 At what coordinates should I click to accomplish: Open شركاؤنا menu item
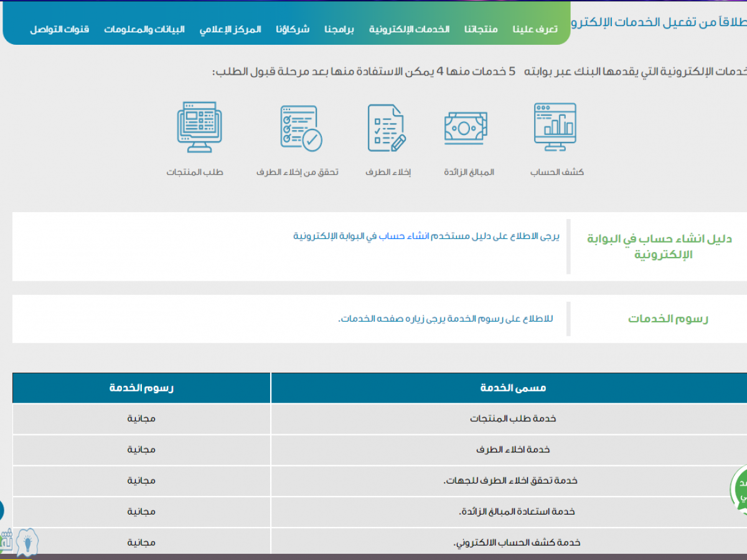click(293, 29)
